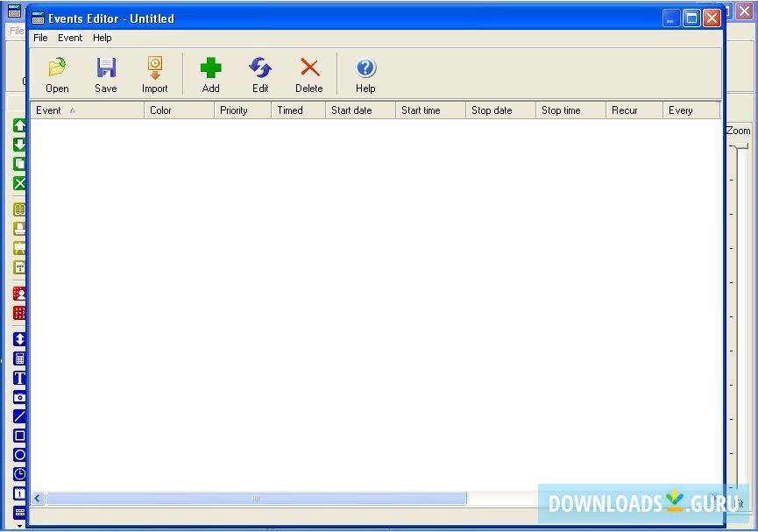Select the blue camera picture tool
Viewport: 758px width, 532px height.
[x=19, y=397]
